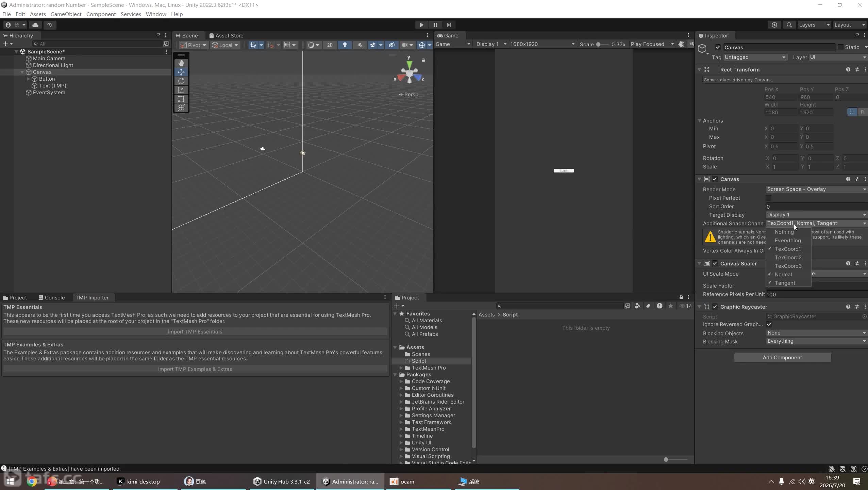Open Render Mode dropdown
Screen dimensions: 868x490
click(x=816, y=189)
